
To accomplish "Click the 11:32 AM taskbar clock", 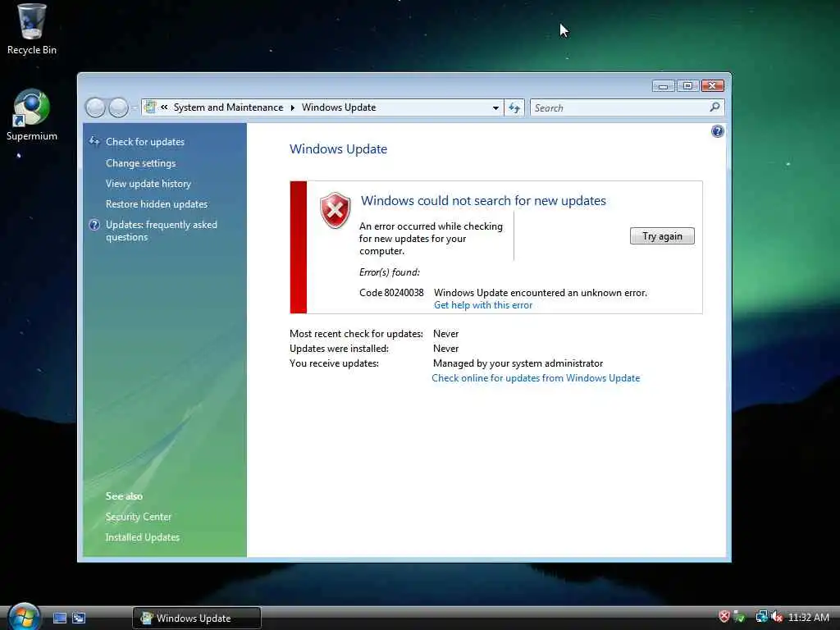I will (x=809, y=618).
